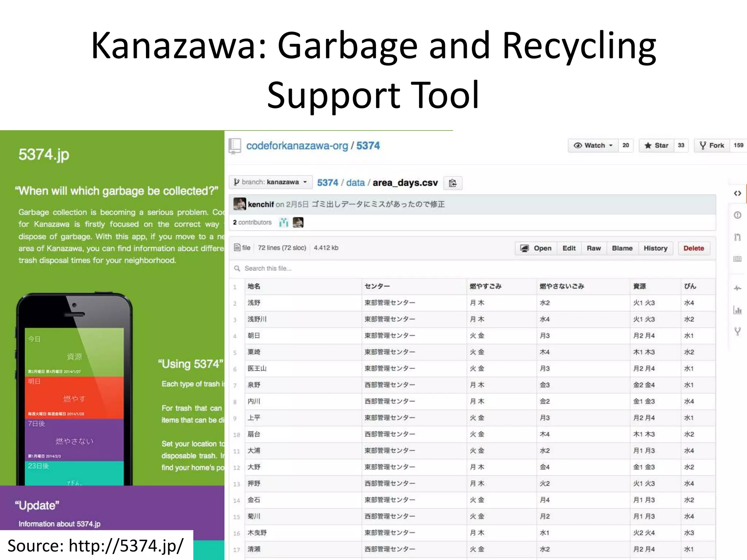Image resolution: width=747 pixels, height=560 pixels.
Task: Click the Watch button with eye icon
Action: [x=593, y=145]
